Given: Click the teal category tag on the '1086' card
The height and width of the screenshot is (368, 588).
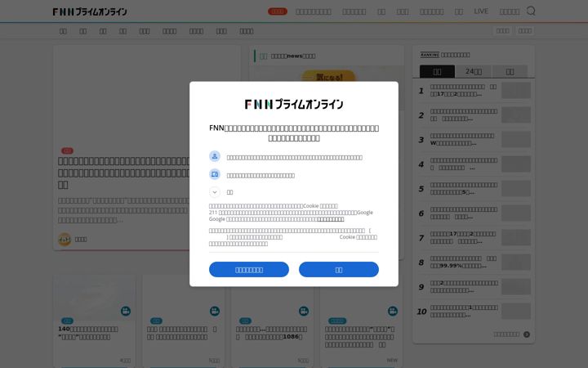Looking at the screenshot, I should point(245,321).
